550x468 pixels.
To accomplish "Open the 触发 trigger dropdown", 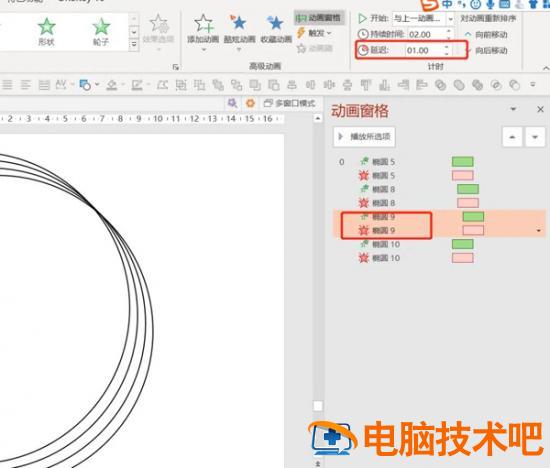I will click(x=315, y=33).
